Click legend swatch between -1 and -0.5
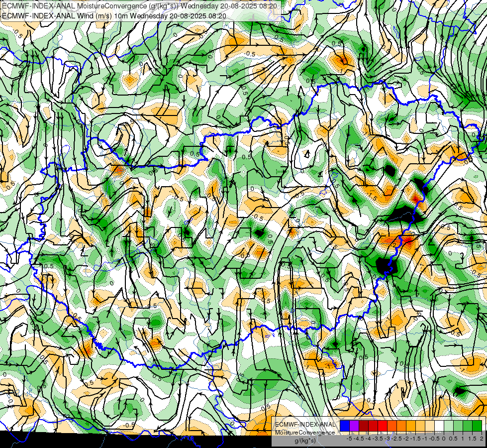Screen dimensions: 487x448 coord(429,426)
